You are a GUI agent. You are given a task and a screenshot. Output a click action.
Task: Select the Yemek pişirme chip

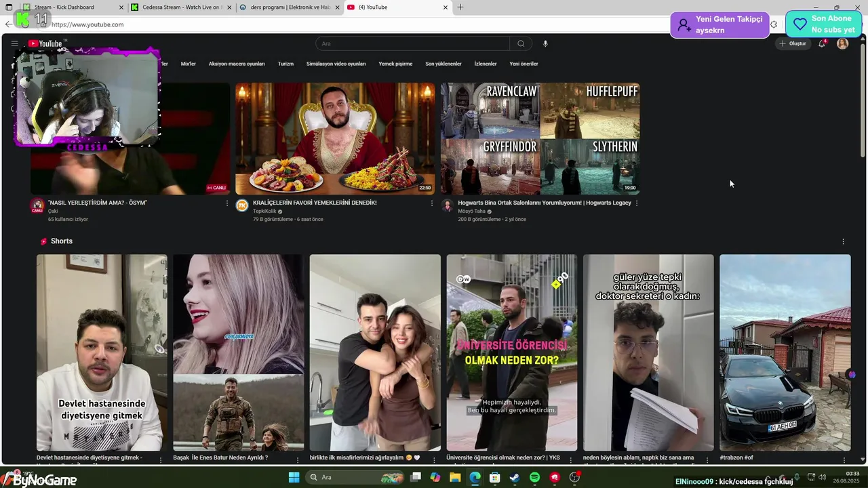(395, 64)
